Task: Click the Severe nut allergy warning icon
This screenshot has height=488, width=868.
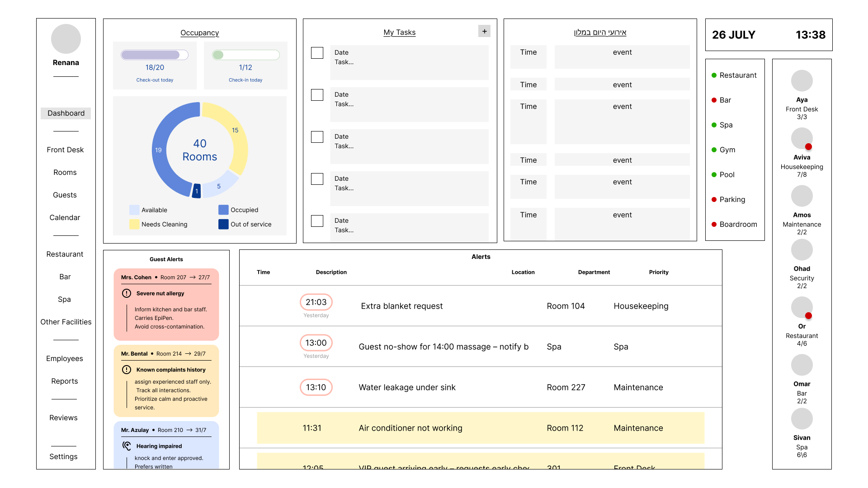Action: [x=127, y=293]
